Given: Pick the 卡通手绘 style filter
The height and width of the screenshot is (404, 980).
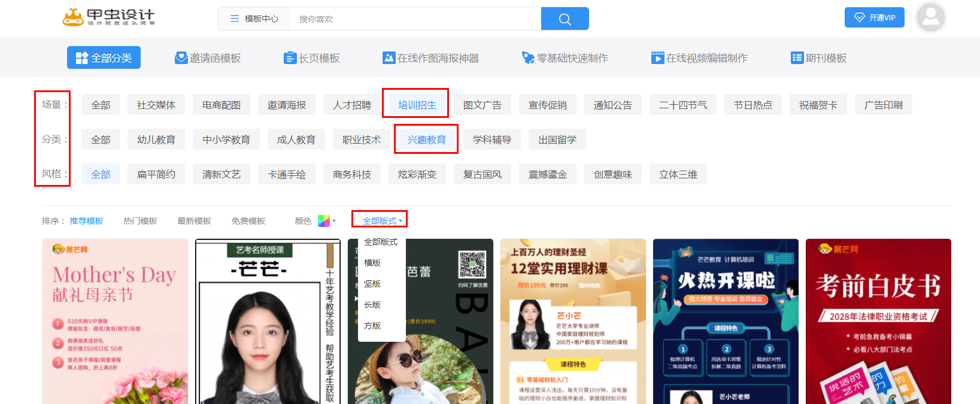Looking at the screenshot, I should (x=287, y=174).
